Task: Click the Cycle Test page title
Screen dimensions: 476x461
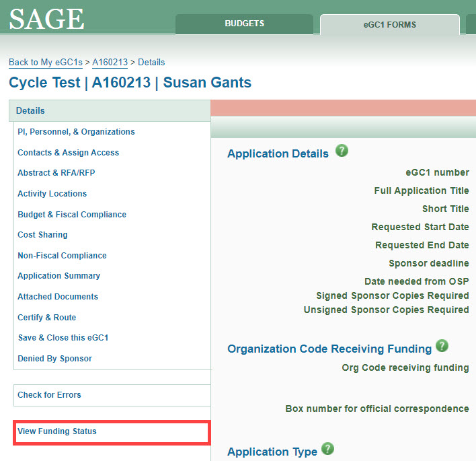Action: coord(130,83)
